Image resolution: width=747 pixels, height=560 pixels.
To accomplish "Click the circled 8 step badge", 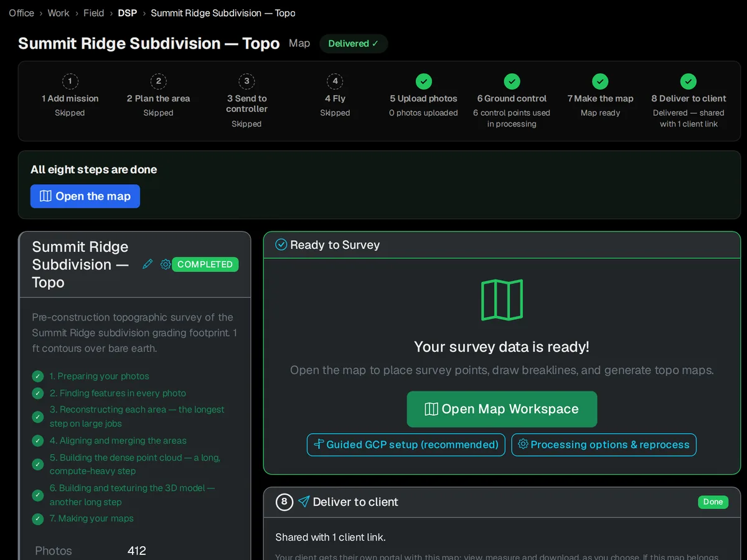I will pos(284,502).
